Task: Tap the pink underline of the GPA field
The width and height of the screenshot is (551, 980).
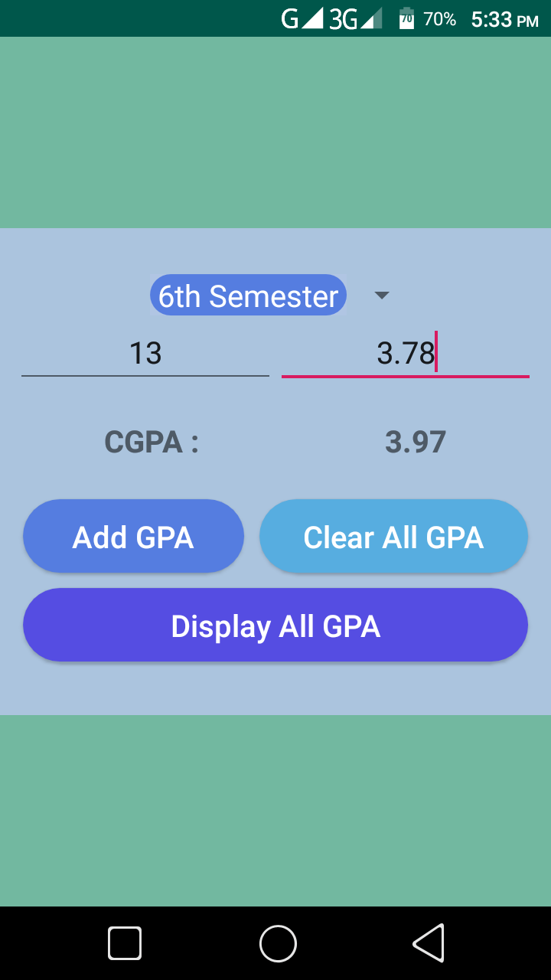Action: [x=406, y=376]
